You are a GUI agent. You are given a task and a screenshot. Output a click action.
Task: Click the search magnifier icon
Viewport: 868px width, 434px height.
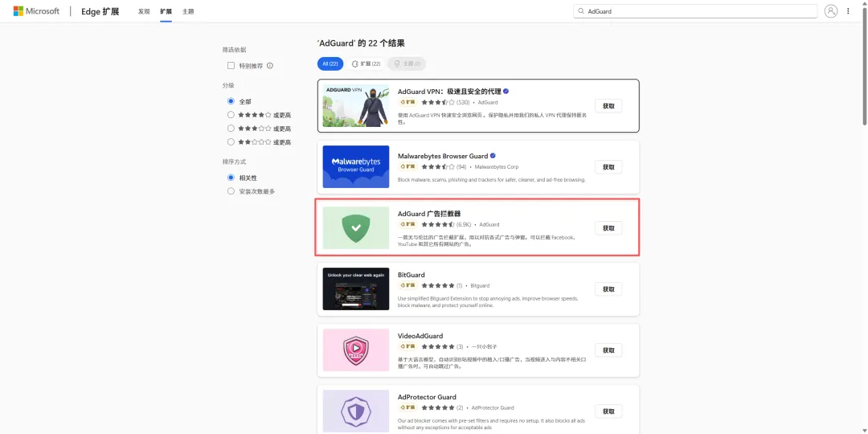pos(581,11)
